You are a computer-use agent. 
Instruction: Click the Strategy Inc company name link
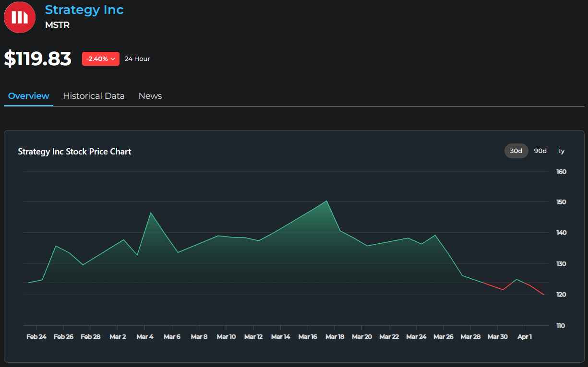[84, 10]
